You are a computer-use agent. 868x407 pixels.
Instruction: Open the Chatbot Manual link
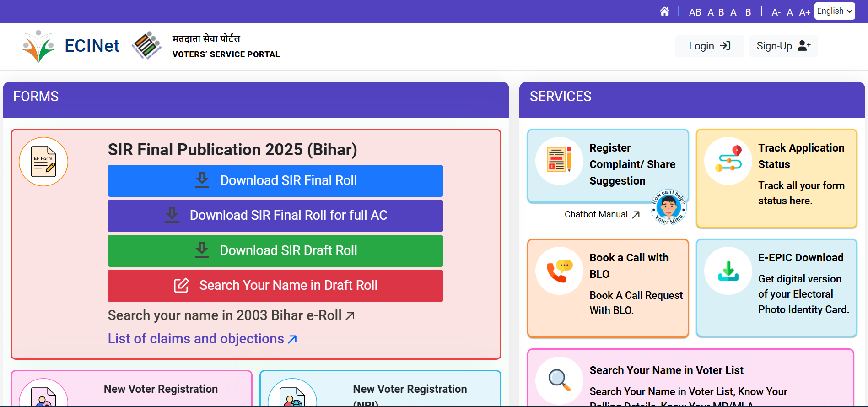point(601,214)
